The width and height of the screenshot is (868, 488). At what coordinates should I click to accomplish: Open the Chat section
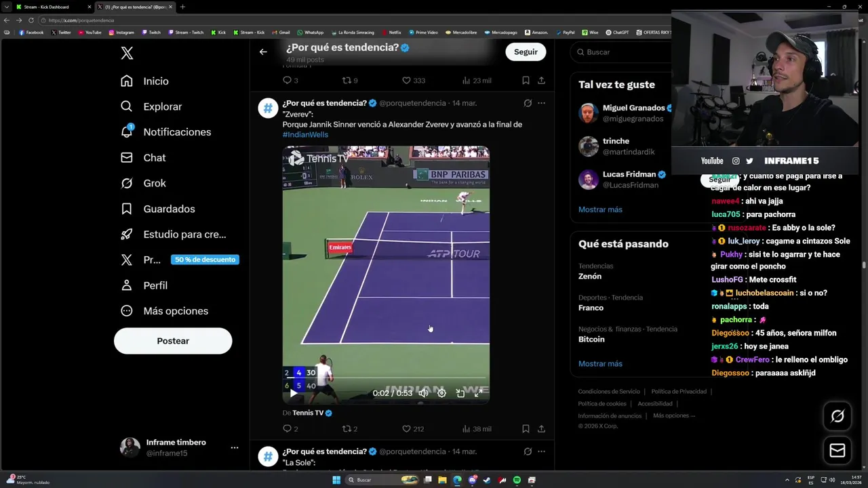point(143,157)
